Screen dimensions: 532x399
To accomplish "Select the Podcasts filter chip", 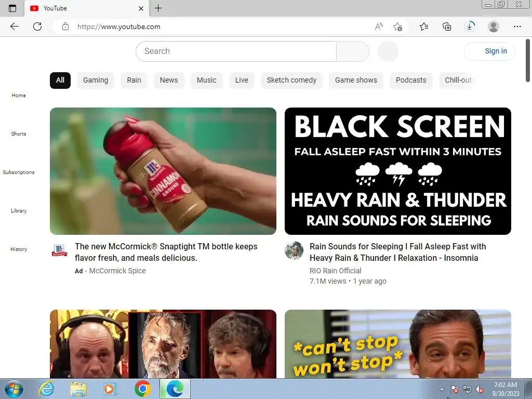I will [411, 81].
